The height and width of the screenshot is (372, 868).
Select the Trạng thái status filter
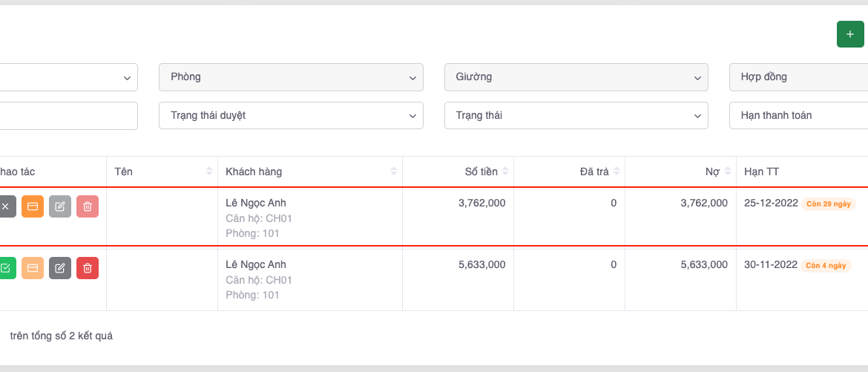click(x=576, y=116)
